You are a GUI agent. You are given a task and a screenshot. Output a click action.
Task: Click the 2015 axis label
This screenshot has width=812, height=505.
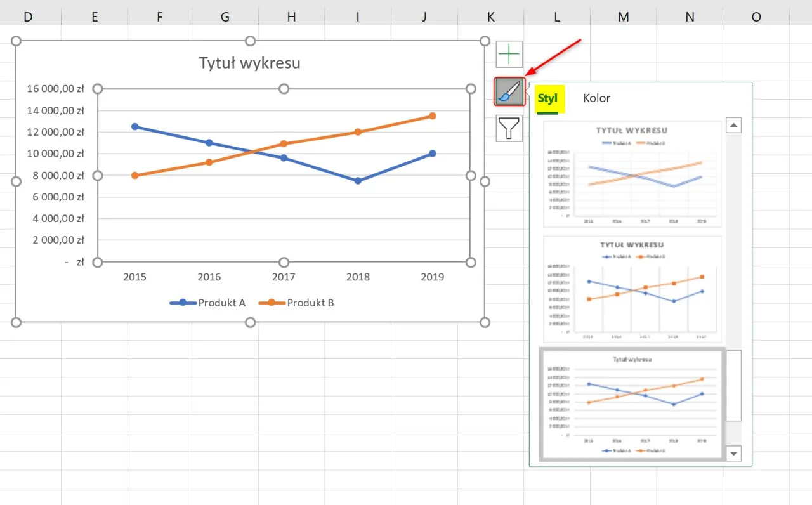(x=134, y=277)
